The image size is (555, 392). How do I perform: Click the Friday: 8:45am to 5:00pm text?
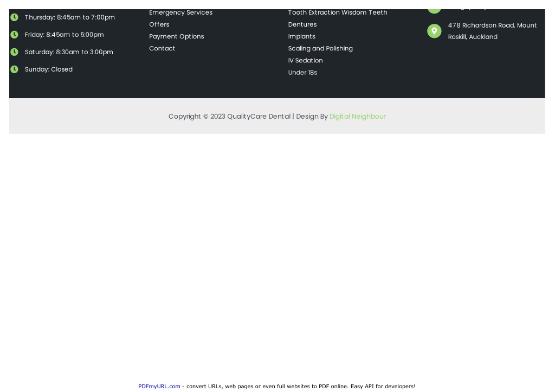pos(64,35)
